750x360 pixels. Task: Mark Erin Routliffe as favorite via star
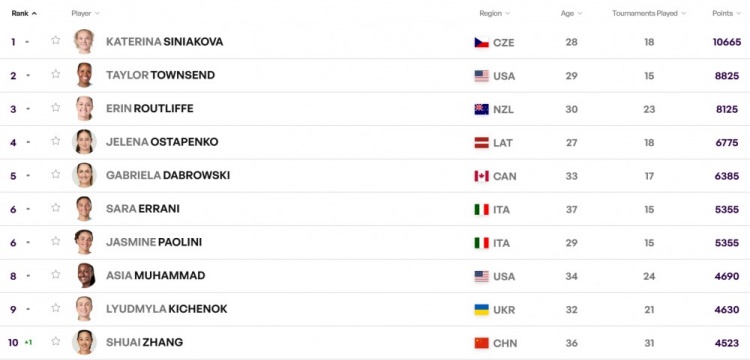56,108
